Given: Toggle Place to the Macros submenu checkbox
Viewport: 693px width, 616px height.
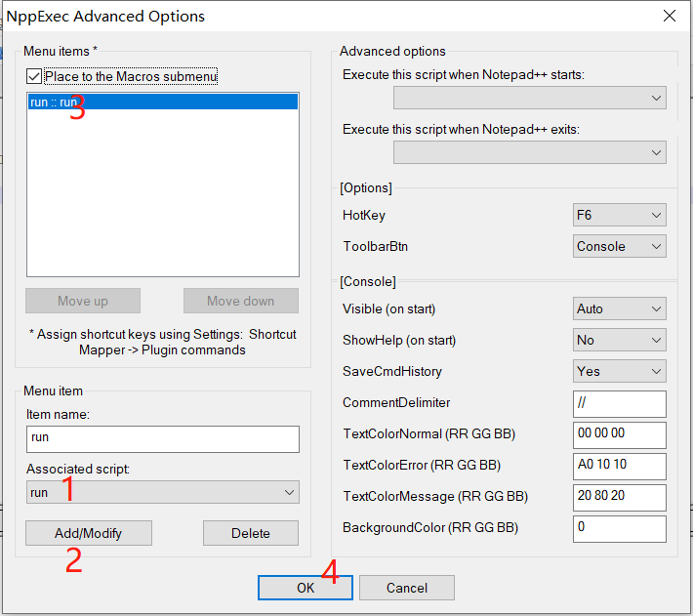Looking at the screenshot, I should pyautogui.click(x=34, y=76).
